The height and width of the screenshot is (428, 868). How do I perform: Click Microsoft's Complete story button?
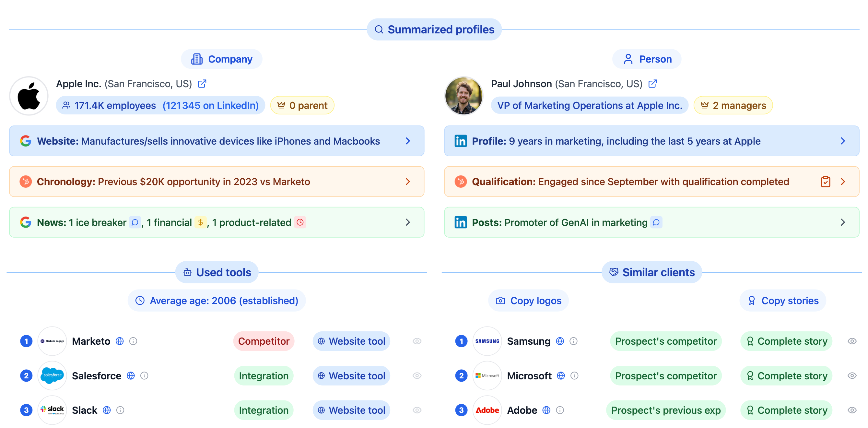click(786, 375)
